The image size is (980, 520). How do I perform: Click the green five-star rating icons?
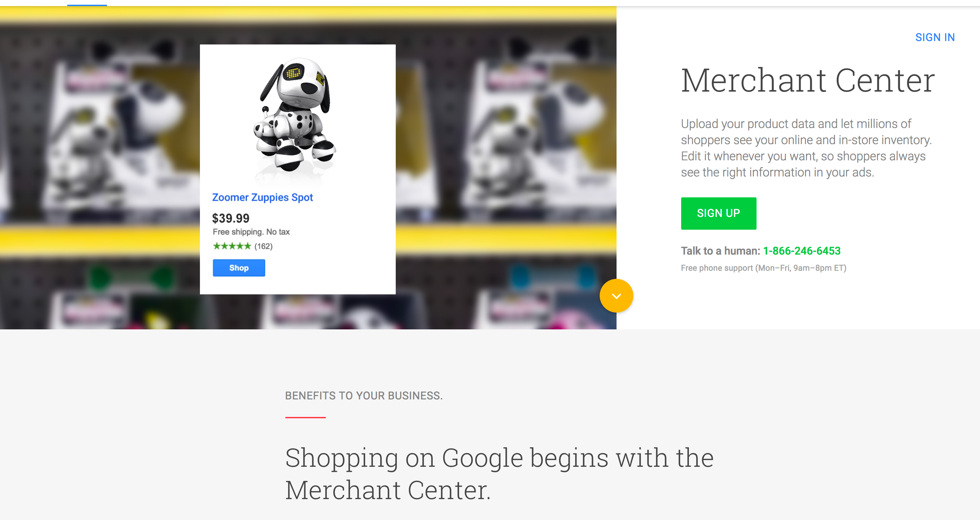tap(232, 246)
